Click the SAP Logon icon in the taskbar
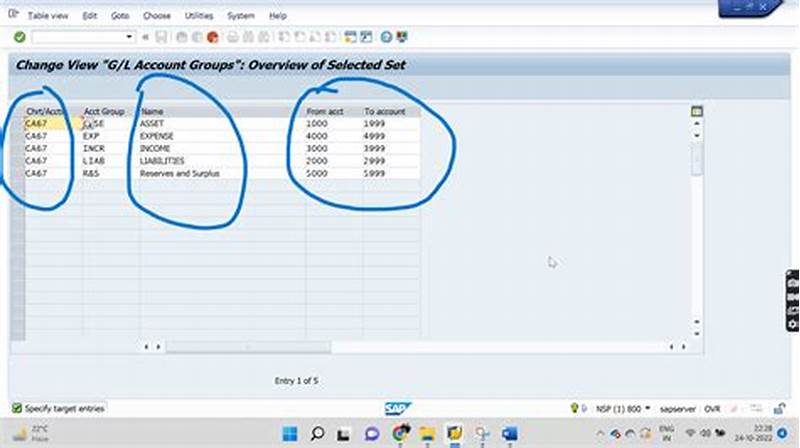Screen dimensions: 800x448 point(454,434)
